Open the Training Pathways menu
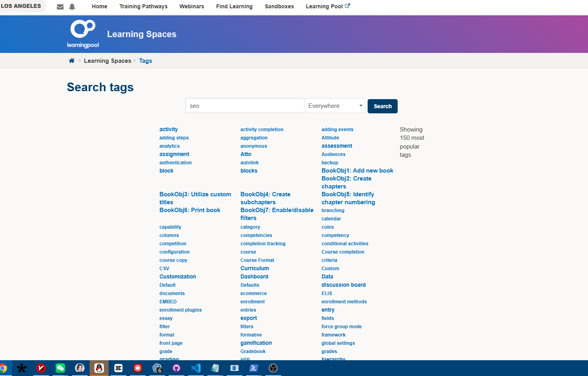 click(x=143, y=6)
